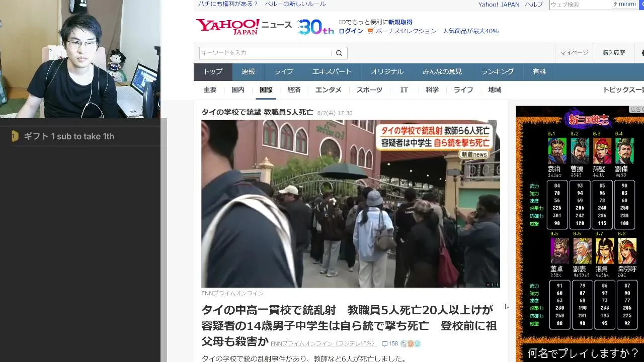Click the article timestamp 8/7(金) 17:30
The image size is (644, 362).
[335, 113]
